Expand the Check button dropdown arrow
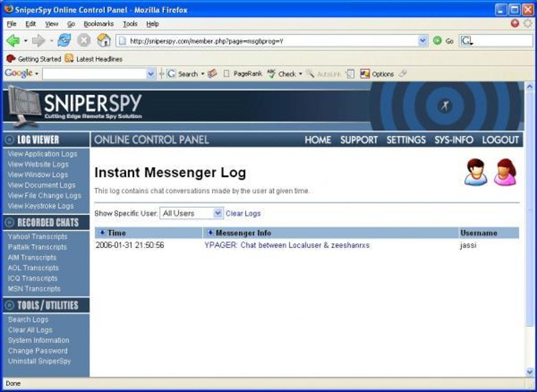Viewport: 537px width, 392px height. click(300, 74)
